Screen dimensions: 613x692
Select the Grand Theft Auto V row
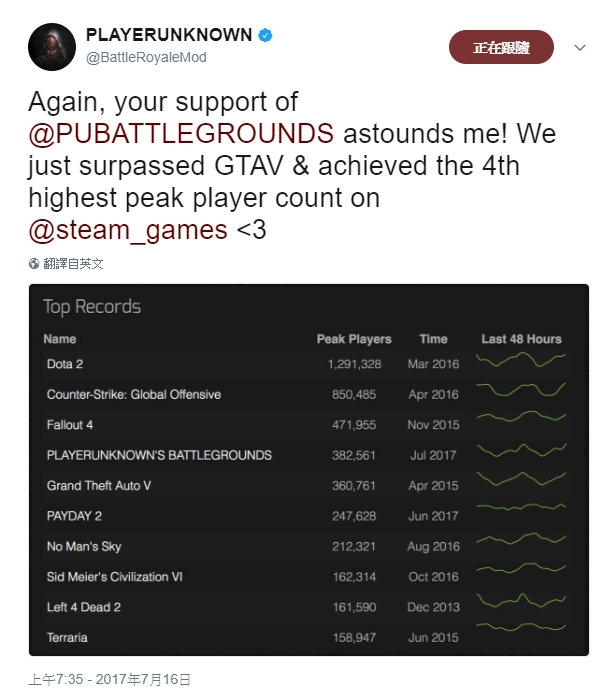308,485
